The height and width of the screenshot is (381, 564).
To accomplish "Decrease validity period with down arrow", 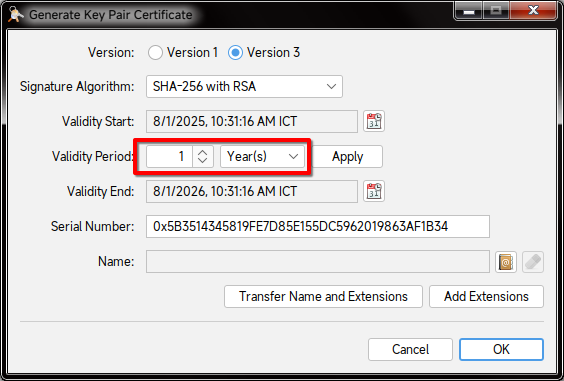I will pyautogui.click(x=203, y=161).
